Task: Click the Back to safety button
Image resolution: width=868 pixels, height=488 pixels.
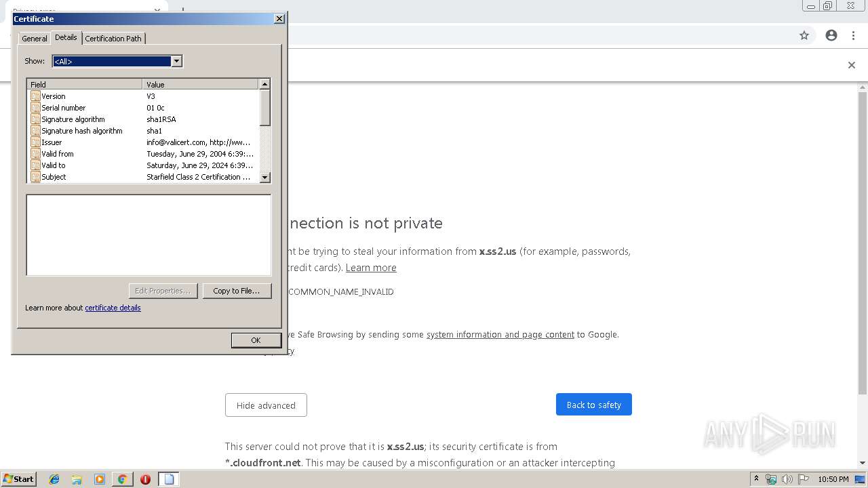Action: (x=593, y=405)
